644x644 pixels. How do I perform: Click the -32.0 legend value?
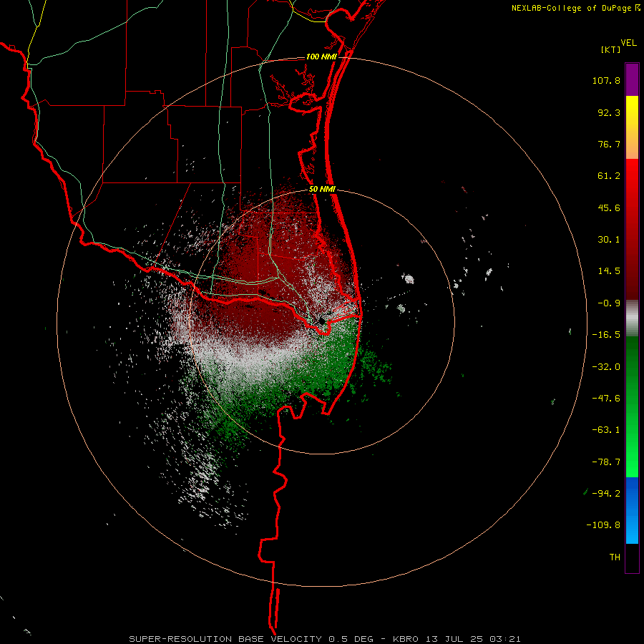[x=606, y=367]
